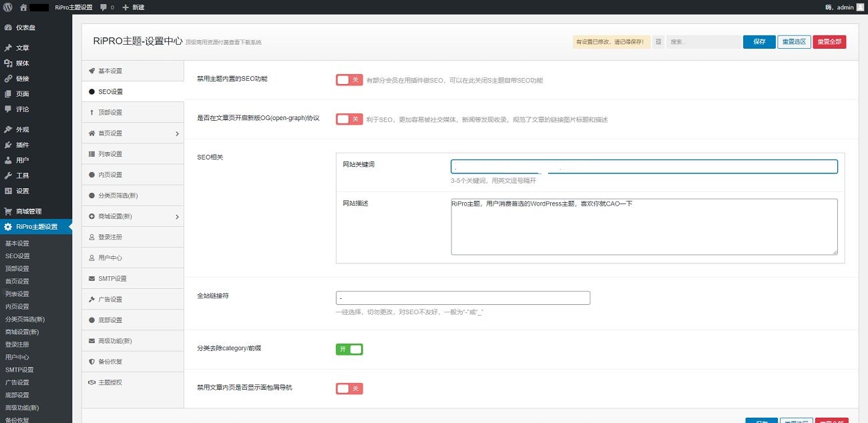
Task: Switch to the 广告设置 tab
Action: [132, 300]
